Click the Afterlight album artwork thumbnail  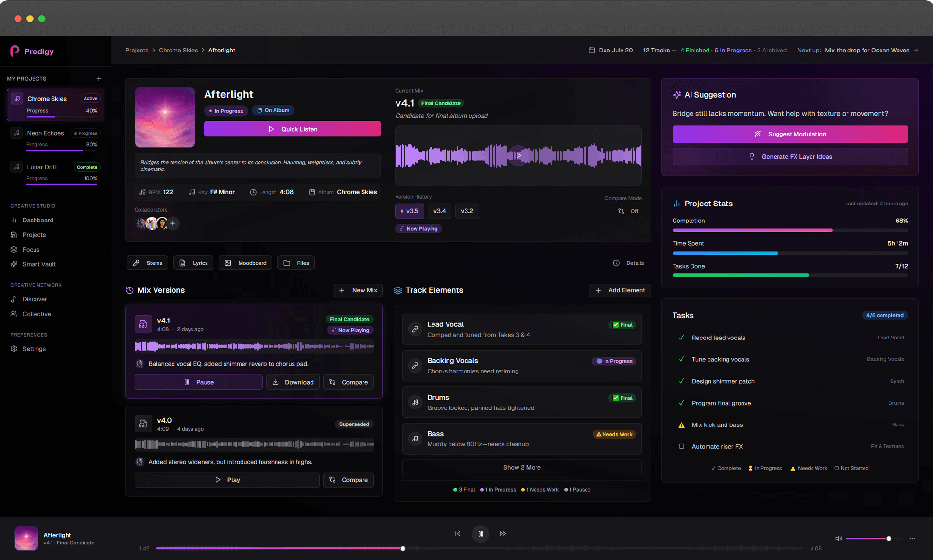tap(164, 117)
